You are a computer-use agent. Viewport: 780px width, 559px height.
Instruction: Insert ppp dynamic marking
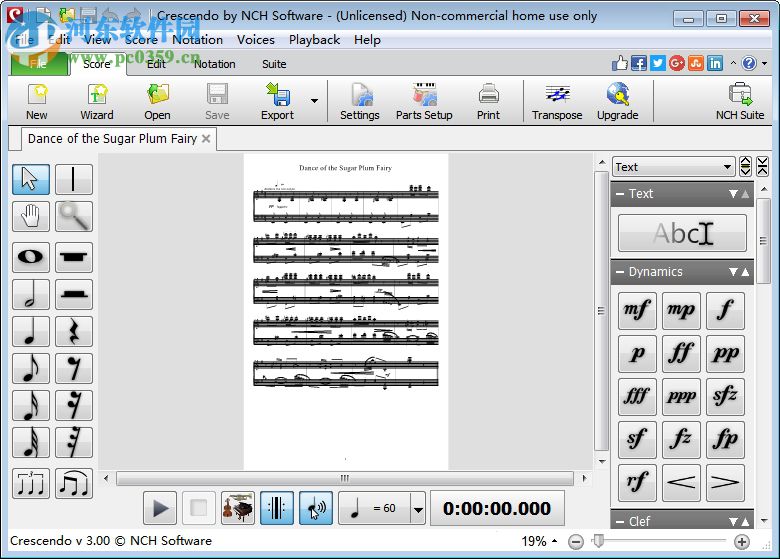[x=681, y=397]
